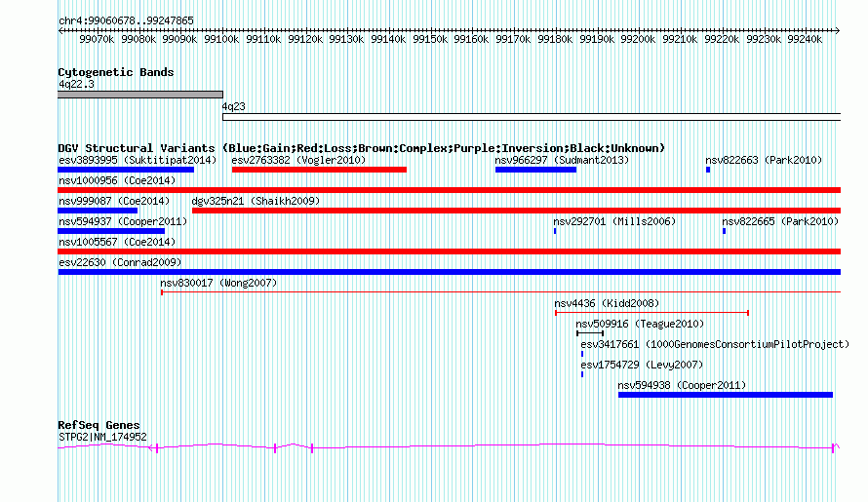Click nsv822665 (Park2010) label

point(780,221)
